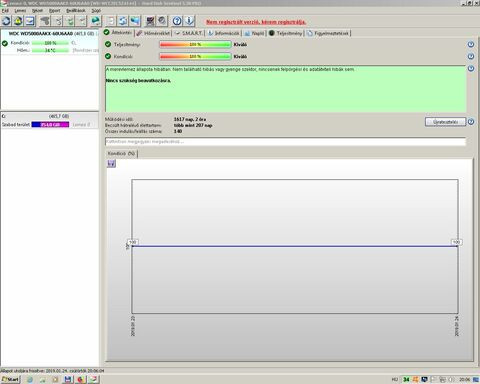Click the refresh icon at toolbar start
480x384 pixels.
(6, 21)
